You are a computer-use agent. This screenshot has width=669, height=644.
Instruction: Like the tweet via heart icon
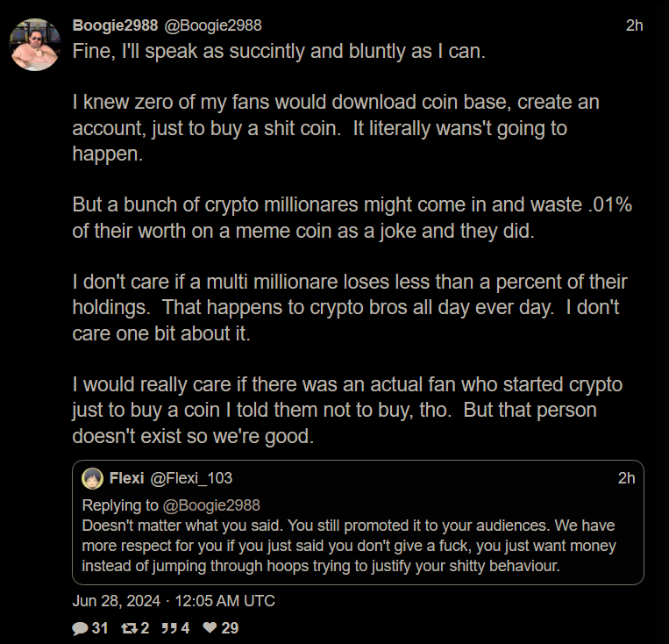click(x=210, y=628)
